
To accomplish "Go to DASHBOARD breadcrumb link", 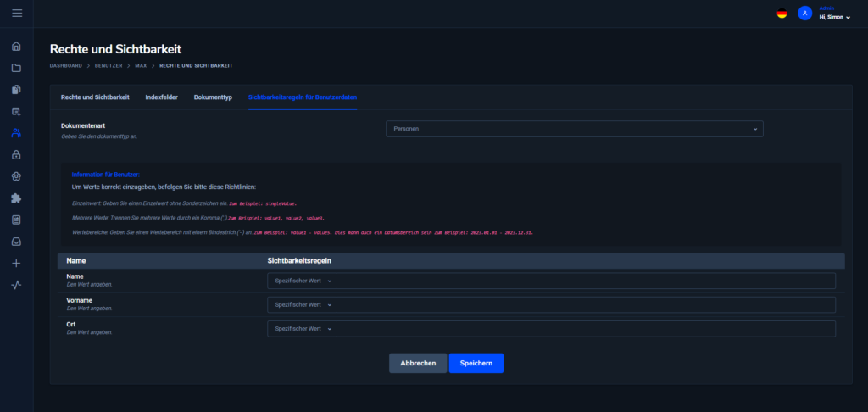I will pos(66,65).
